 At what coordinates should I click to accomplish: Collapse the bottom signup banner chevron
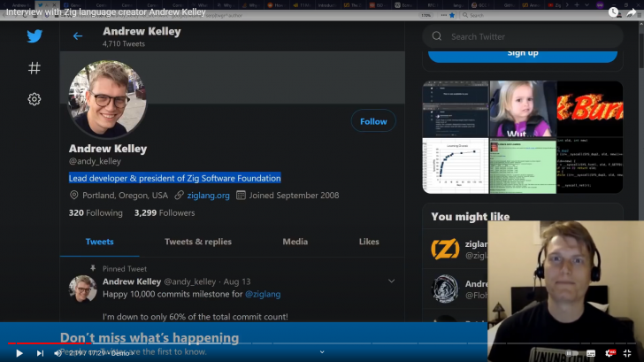[x=322, y=351]
